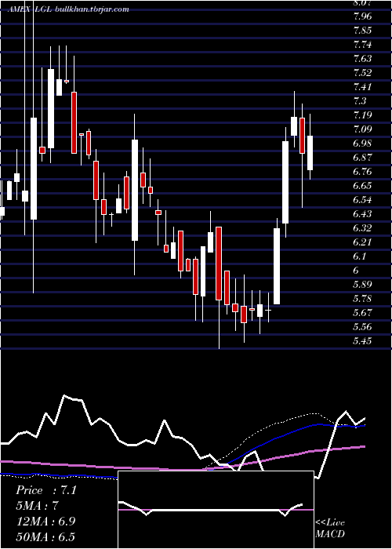Click the 6.76 price axis label

click(x=362, y=172)
